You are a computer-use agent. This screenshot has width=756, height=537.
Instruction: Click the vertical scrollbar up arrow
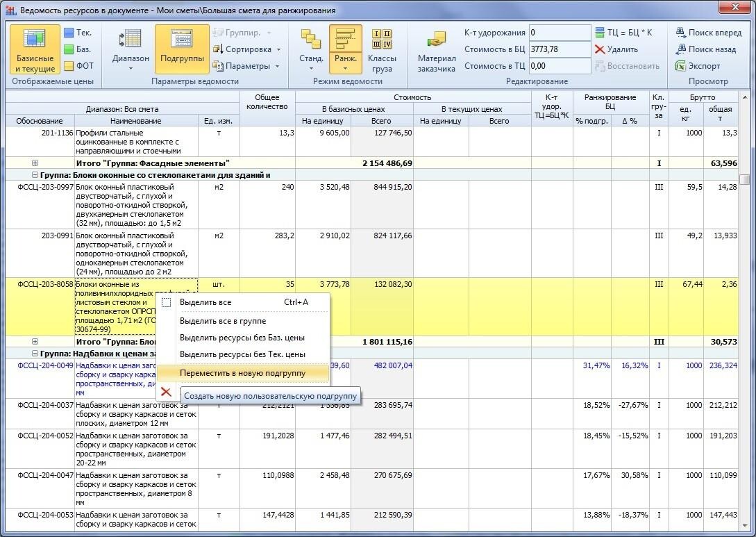[745, 97]
